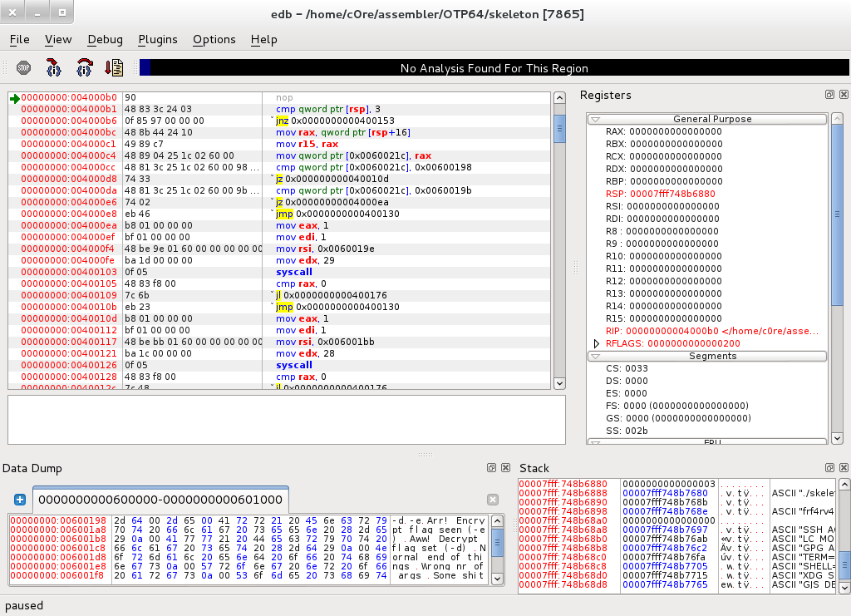
Task: Open the View menu
Action: (58, 40)
